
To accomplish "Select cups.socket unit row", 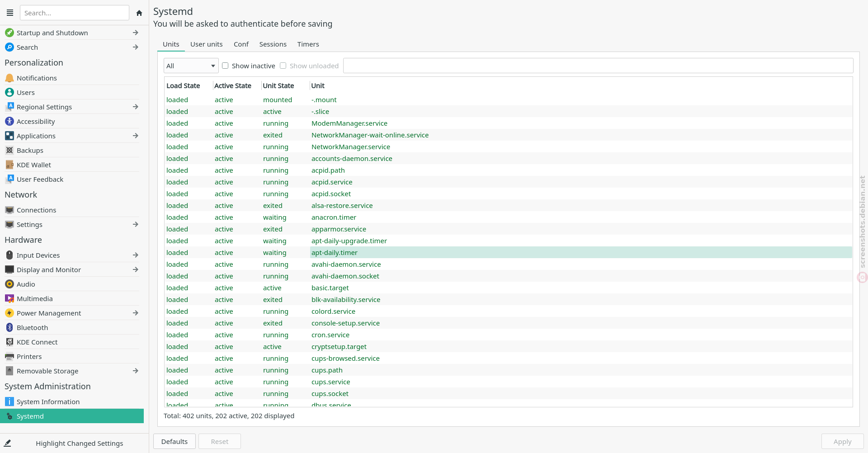I will (x=508, y=393).
